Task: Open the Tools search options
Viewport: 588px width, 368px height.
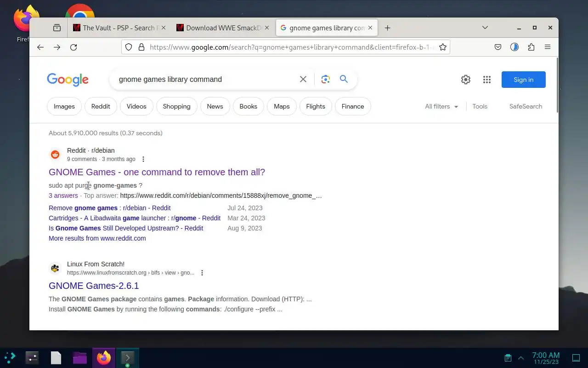Action: click(480, 106)
